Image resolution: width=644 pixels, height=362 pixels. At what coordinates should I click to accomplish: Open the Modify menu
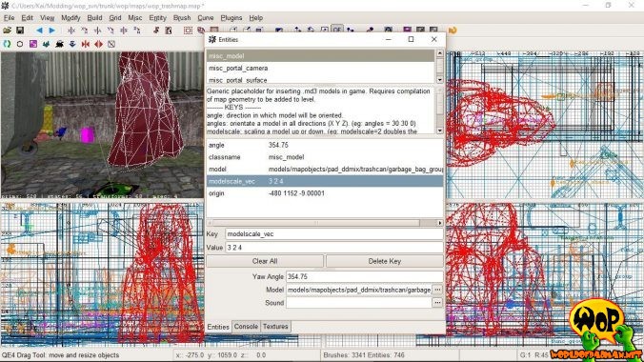coord(70,18)
